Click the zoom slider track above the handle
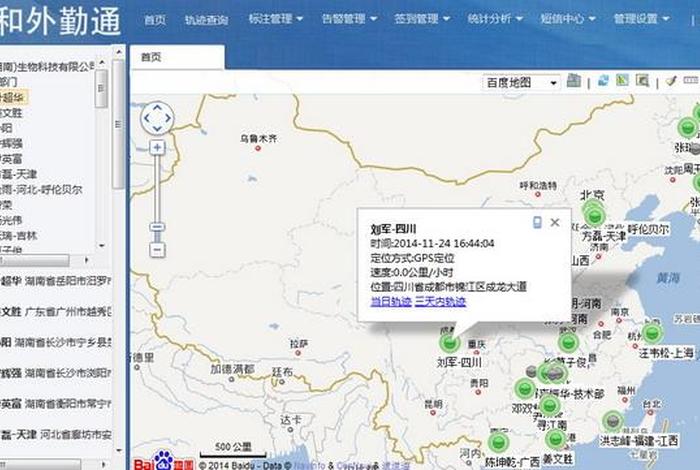Image resolution: width=700 pixels, height=470 pixels. coord(157,187)
